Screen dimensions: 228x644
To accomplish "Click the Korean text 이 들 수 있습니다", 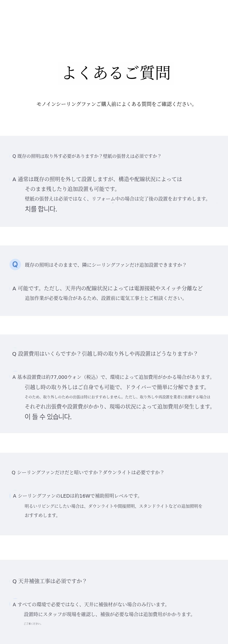I will (48, 417).
